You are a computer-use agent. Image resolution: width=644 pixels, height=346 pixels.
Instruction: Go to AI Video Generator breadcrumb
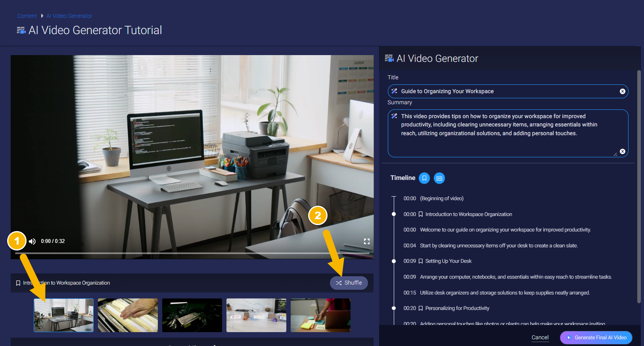click(69, 16)
